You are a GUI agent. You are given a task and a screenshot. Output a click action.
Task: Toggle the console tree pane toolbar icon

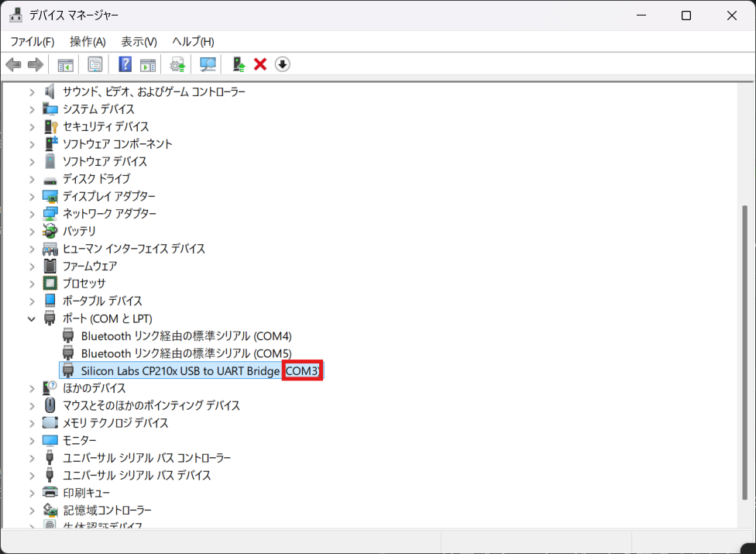[66, 64]
